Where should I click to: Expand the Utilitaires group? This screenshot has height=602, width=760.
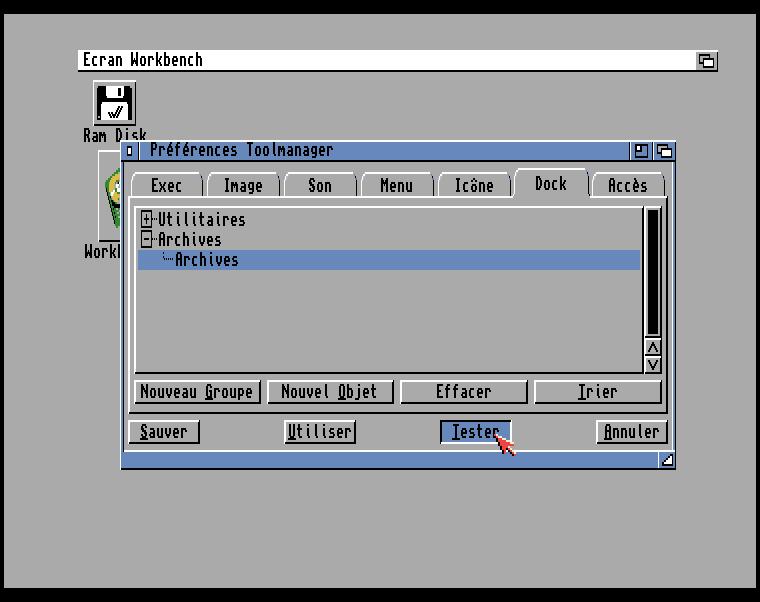click(x=147, y=219)
